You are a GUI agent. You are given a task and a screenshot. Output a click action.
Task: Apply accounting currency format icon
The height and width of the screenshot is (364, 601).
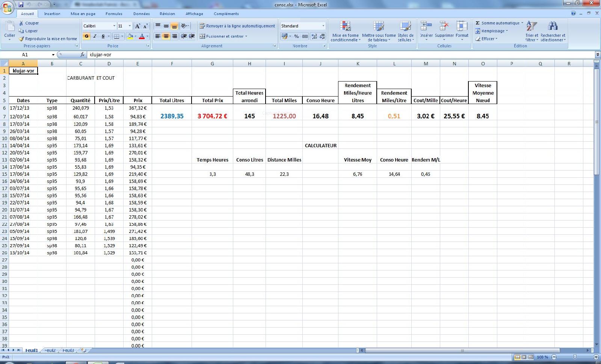point(285,36)
